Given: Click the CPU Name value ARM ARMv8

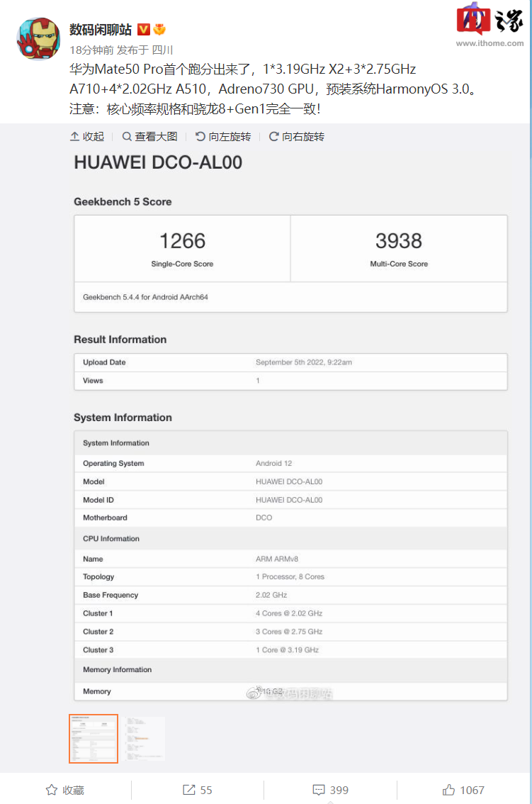Looking at the screenshot, I should tap(277, 559).
